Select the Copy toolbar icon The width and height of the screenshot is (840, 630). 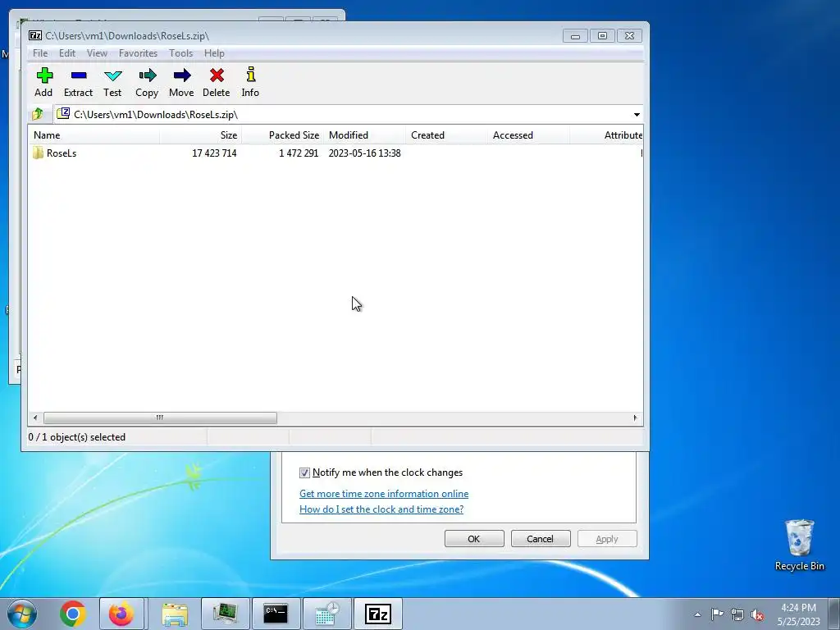tap(147, 83)
